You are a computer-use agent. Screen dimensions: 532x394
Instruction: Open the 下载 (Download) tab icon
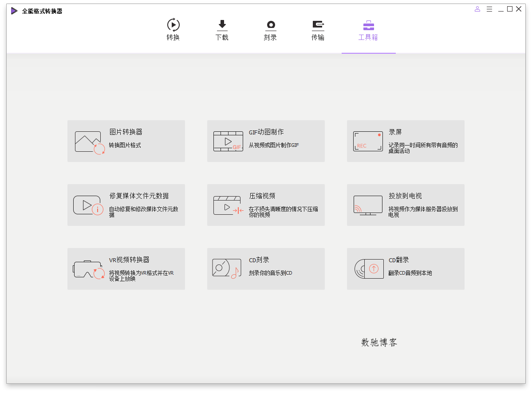coord(222,25)
